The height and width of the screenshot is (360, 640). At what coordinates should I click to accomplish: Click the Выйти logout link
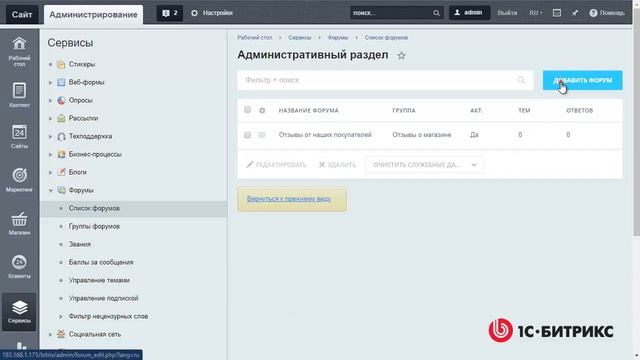(x=507, y=13)
